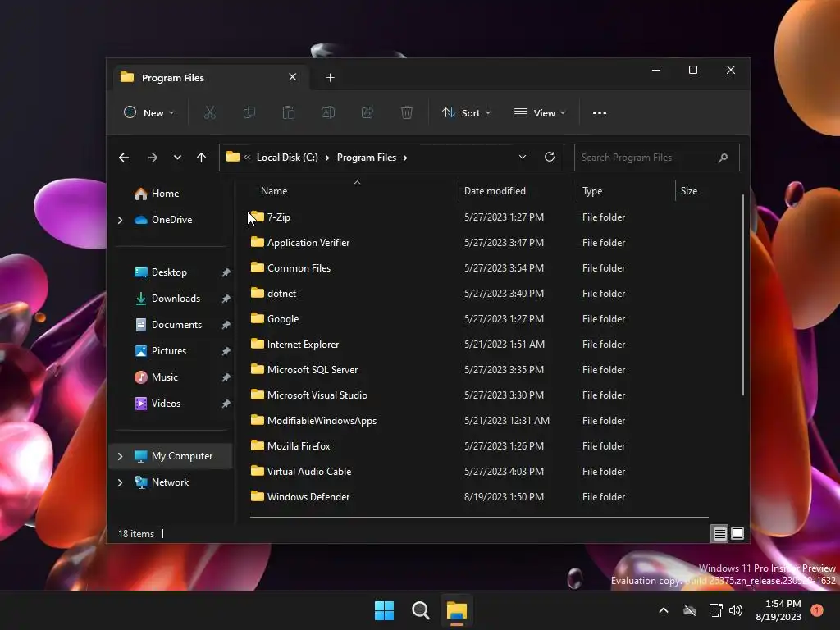This screenshot has width=840, height=630.
Task: Open the Sort dropdown menu
Action: (466, 113)
